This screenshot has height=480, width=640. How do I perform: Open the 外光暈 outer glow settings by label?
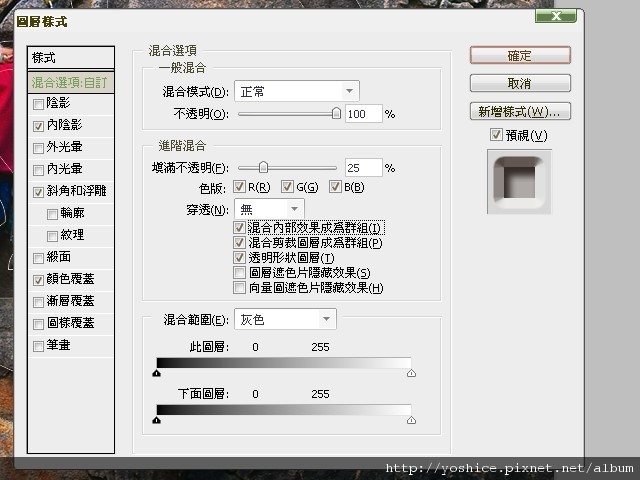[64, 147]
